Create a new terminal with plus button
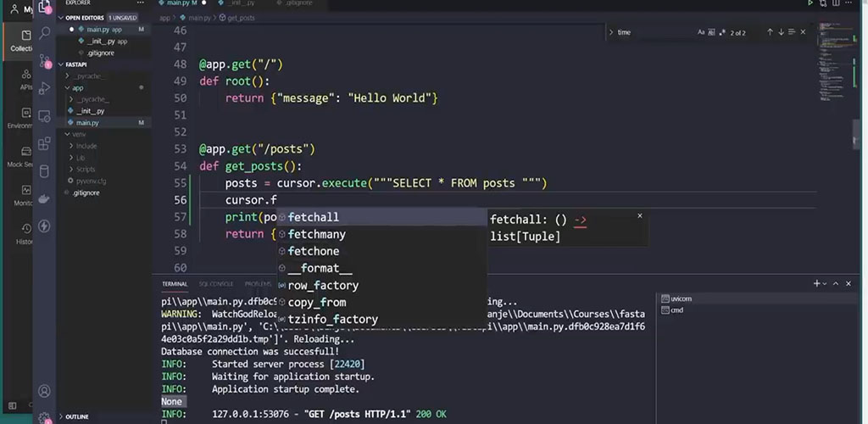 [x=816, y=284]
